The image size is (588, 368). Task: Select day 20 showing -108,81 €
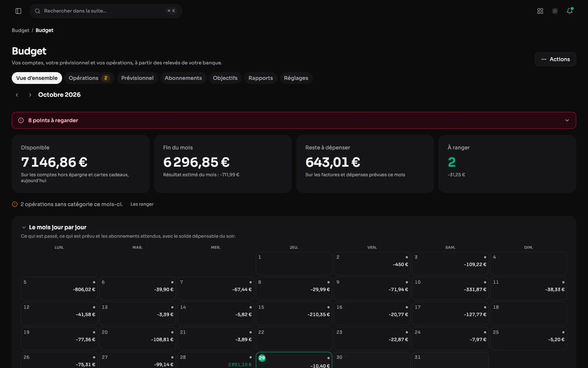(x=137, y=339)
